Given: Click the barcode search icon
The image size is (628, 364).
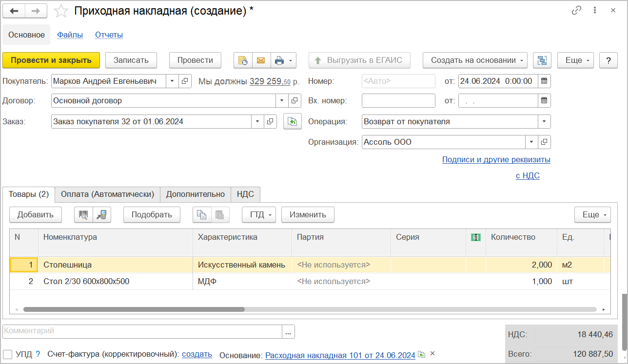Looking at the screenshot, I should pyautogui.click(x=83, y=215).
